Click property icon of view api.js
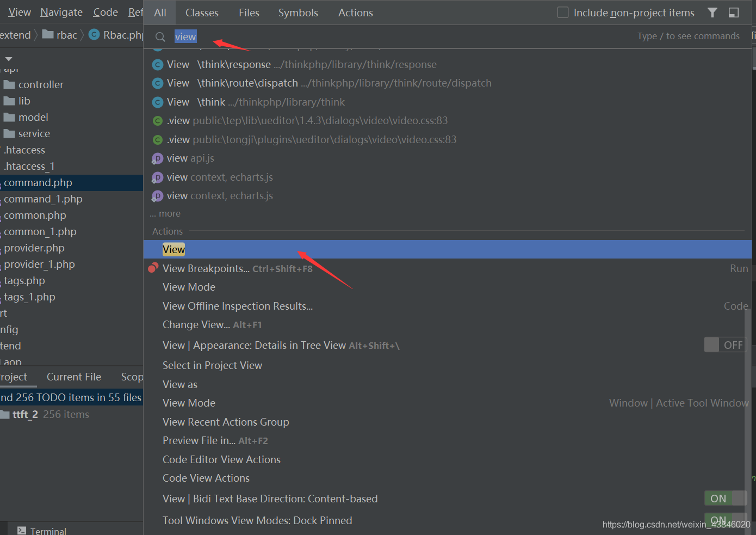 [157, 159]
